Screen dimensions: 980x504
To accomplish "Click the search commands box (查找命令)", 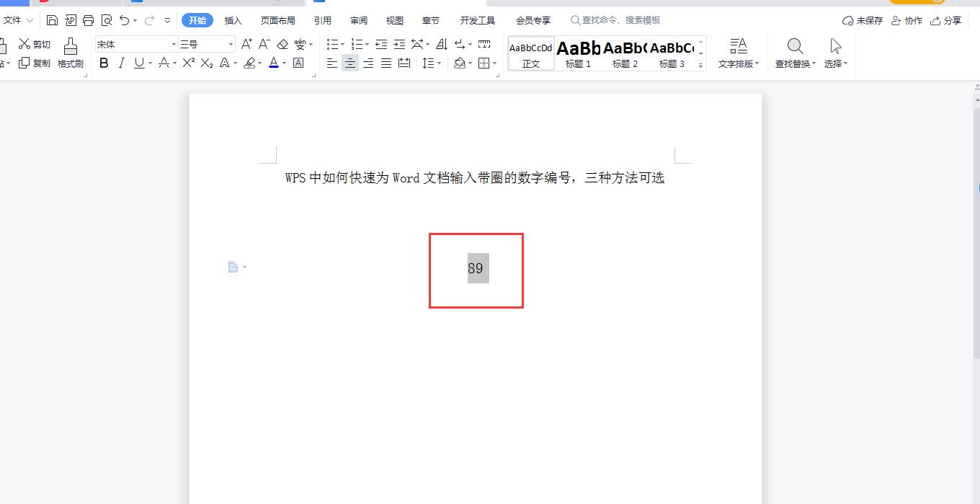I will pos(615,20).
